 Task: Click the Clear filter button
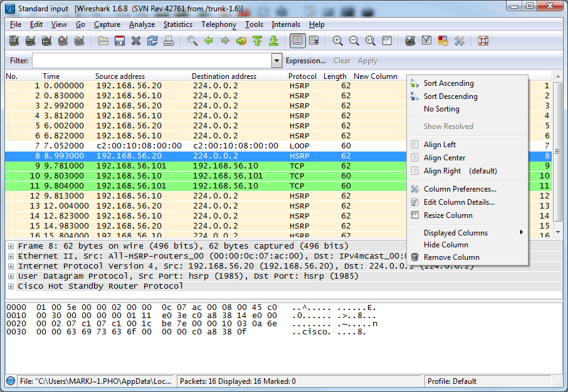pos(342,61)
